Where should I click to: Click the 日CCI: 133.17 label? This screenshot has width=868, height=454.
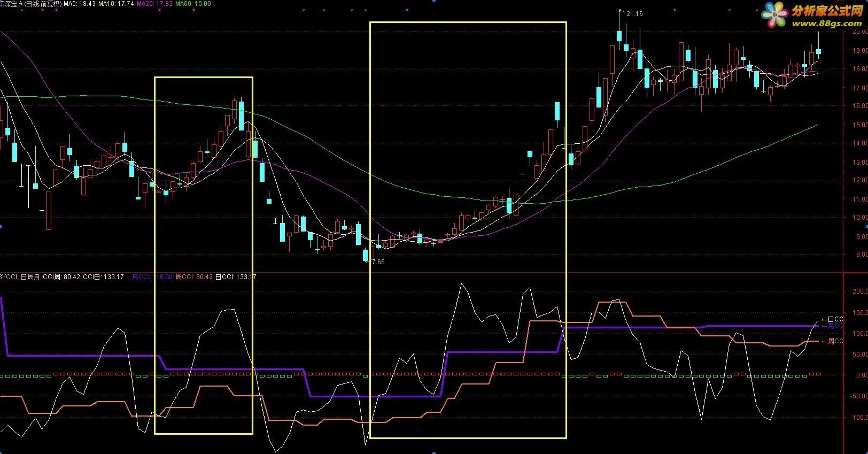click(236, 277)
